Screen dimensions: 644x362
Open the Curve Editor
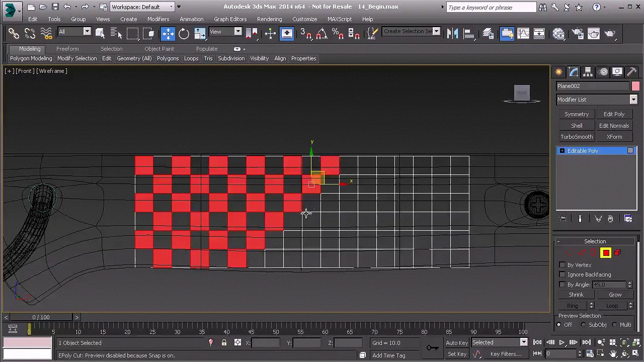tap(523, 34)
